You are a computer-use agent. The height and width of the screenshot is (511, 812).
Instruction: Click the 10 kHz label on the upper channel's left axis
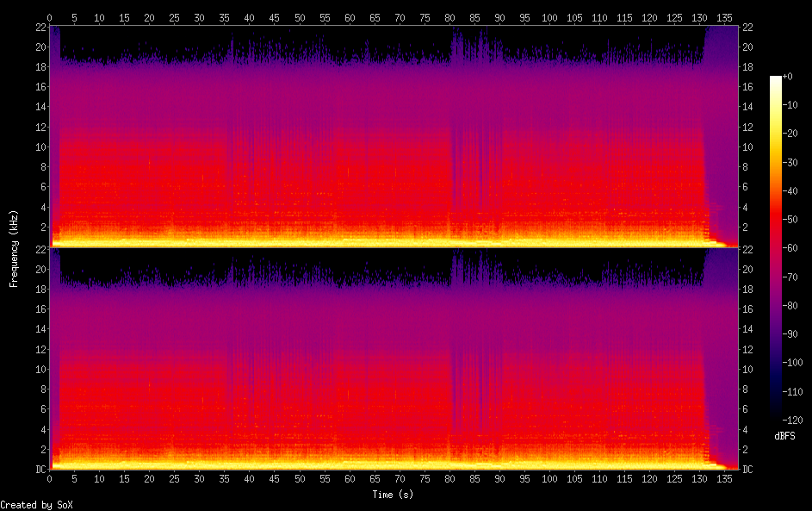39,147
